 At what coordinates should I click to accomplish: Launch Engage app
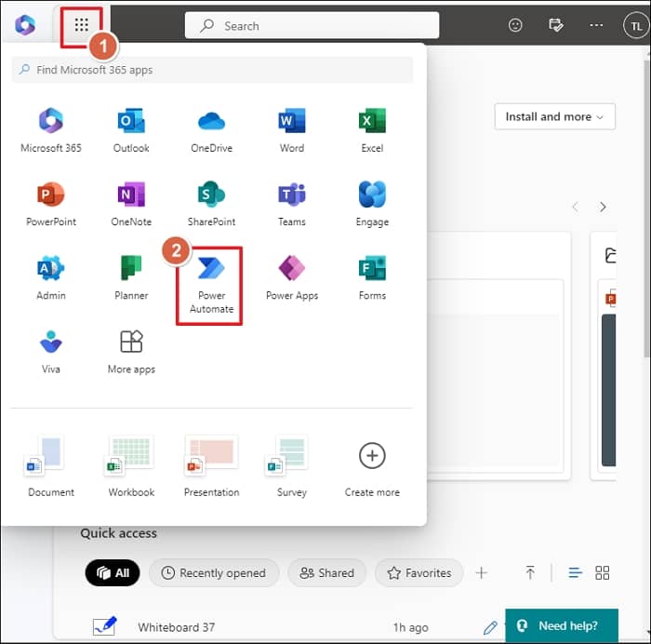372,204
